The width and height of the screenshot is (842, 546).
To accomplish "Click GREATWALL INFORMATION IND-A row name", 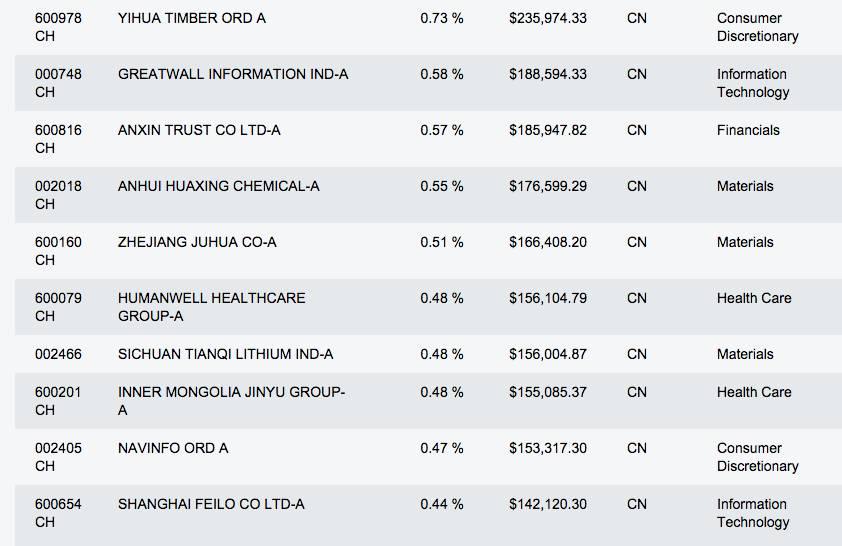I will point(233,74).
